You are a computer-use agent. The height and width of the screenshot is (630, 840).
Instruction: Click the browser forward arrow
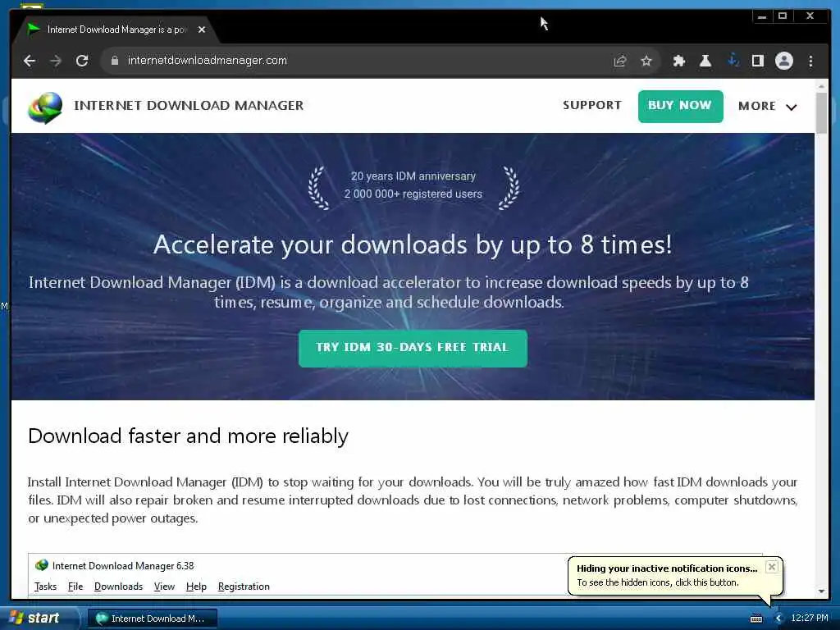[56, 61]
